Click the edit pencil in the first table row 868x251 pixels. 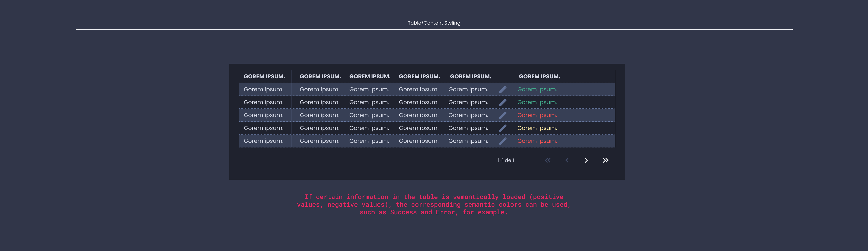[x=503, y=89]
